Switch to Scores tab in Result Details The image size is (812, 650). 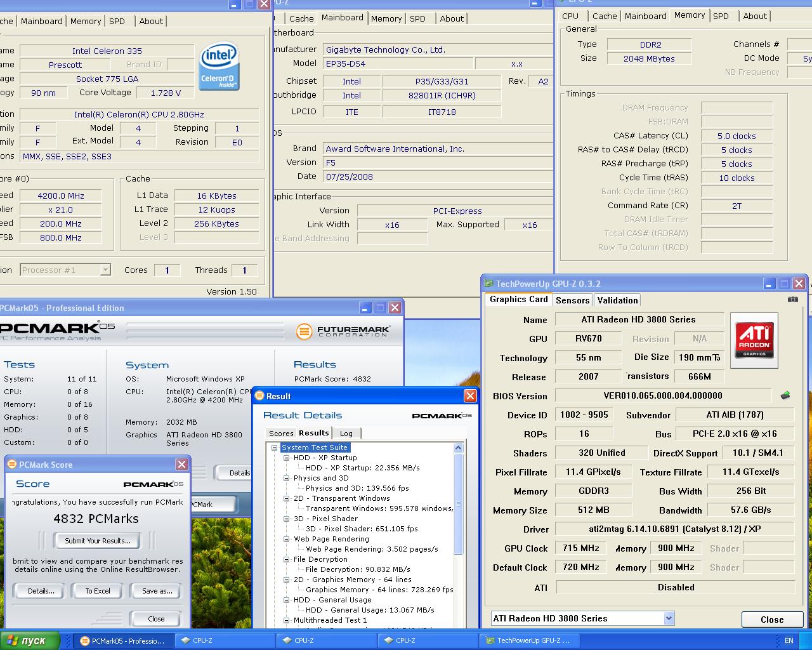281,434
